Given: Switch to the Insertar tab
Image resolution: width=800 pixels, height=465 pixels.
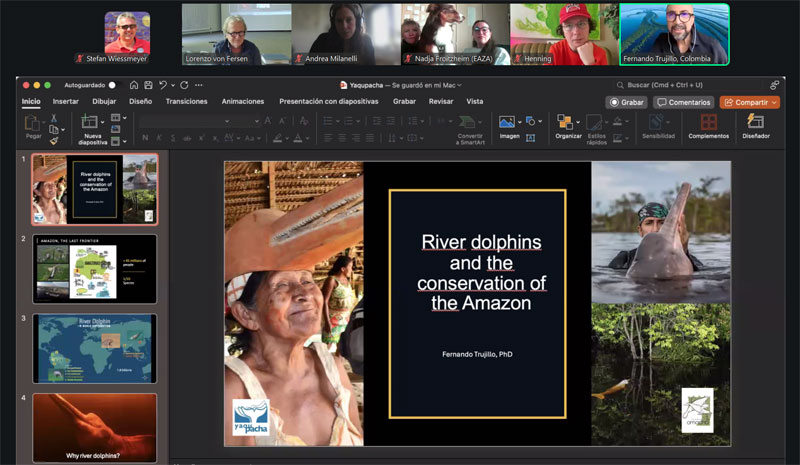Looking at the screenshot, I should (x=66, y=102).
